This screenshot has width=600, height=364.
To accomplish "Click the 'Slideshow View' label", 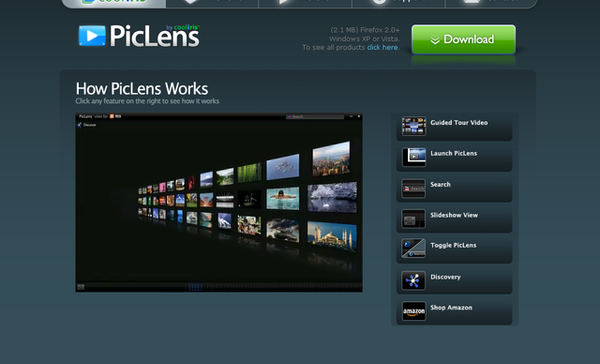I will 454,215.
